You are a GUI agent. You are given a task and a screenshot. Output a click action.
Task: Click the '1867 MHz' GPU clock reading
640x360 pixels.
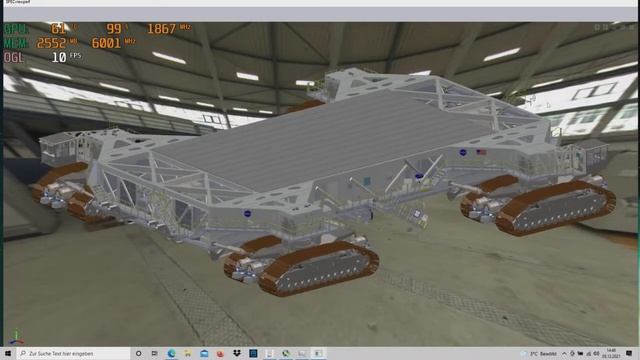[169, 29]
